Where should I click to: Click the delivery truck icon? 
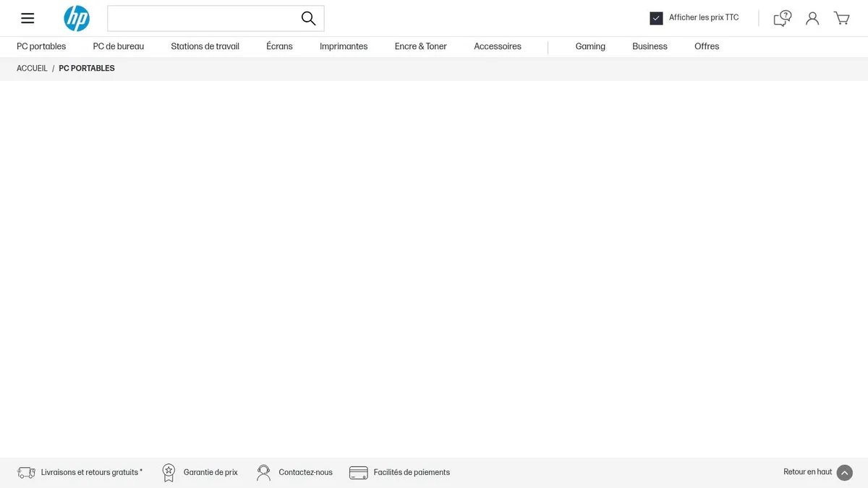tap(26, 473)
